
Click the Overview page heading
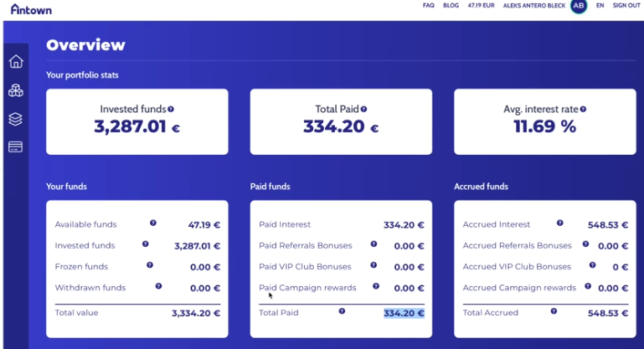pos(85,44)
